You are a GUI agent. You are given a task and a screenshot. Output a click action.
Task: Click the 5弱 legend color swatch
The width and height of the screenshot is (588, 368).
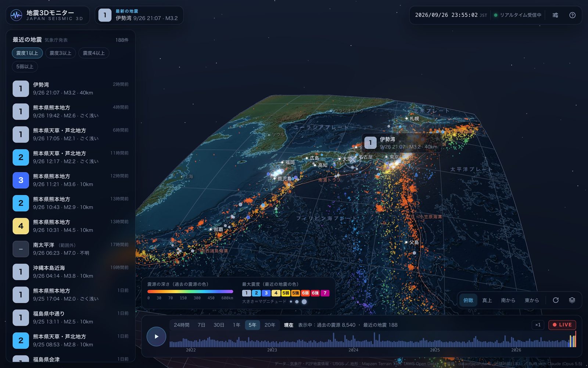[x=286, y=293]
